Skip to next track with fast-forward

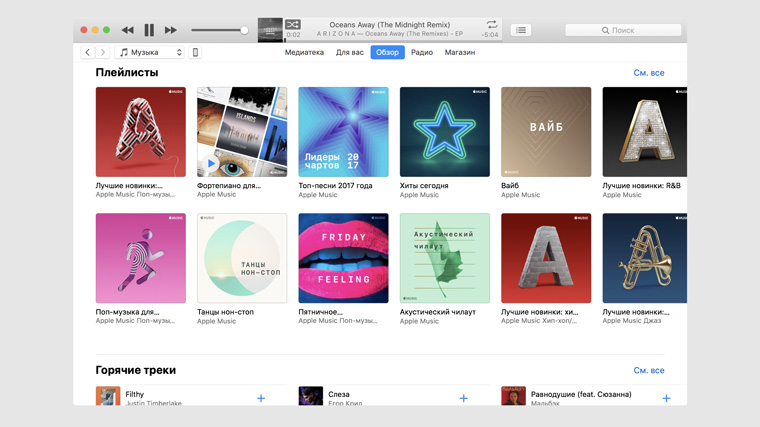click(x=171, y=30)
